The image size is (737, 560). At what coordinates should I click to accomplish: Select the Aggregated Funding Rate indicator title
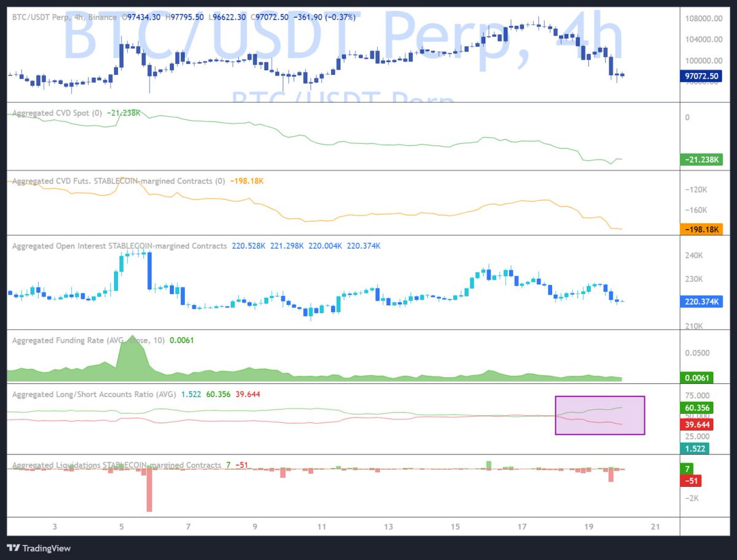tap(88, 340)
